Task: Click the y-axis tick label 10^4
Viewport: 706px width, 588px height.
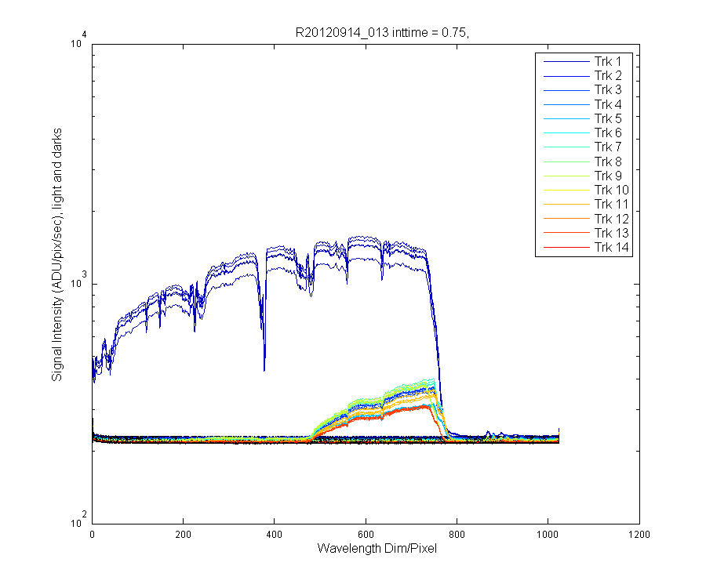Action: click(78, 40)
